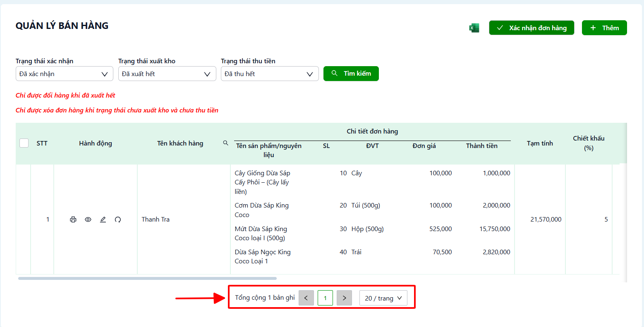Print the order for Thanh Tra
Viewport: 644px width, 327px height.
(x=73, y=220)
